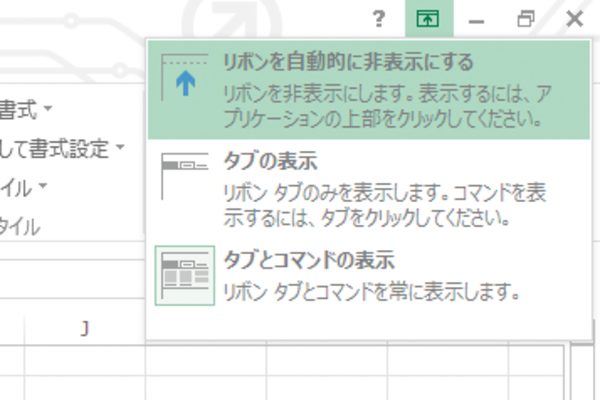Choose 'タブの表示' menu entry
The height and width of the screenshot is (400, 600).
tap(368, 189)
